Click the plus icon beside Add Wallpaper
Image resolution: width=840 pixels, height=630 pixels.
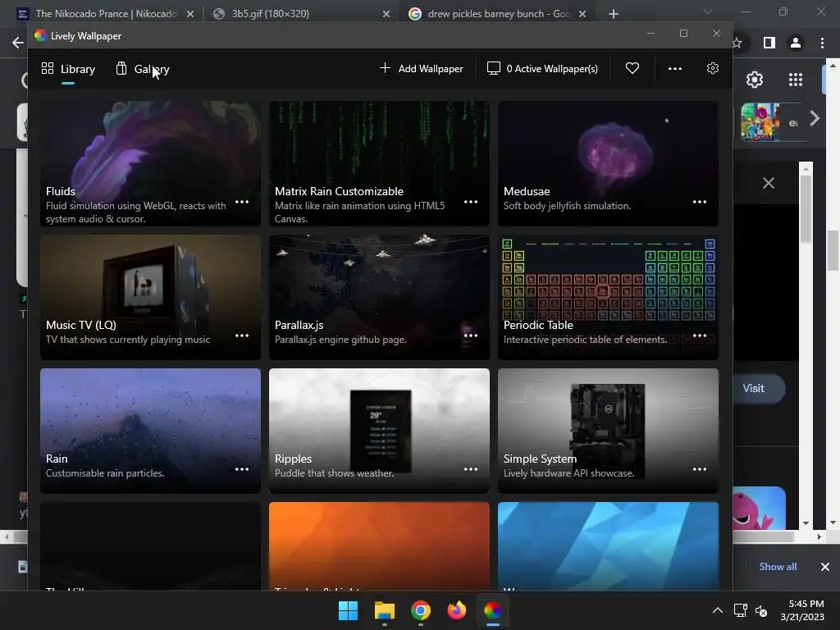(385, 67)
